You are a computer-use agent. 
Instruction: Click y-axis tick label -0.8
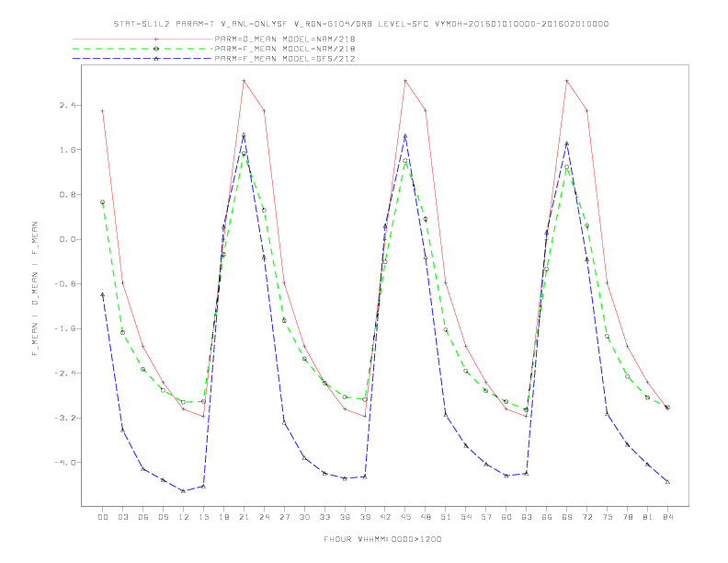pos(65,284)
